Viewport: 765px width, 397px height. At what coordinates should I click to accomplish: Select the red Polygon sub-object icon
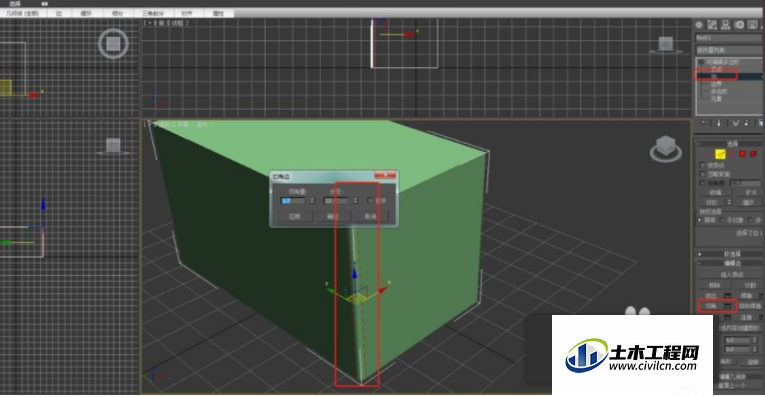(742, 154)
